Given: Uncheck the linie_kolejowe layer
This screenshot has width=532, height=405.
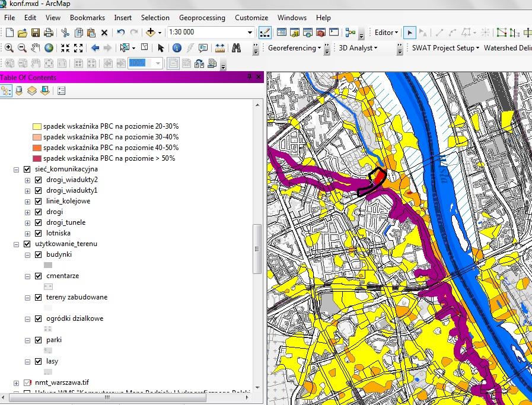Looking at the screenshot, I should coord(39,201).
